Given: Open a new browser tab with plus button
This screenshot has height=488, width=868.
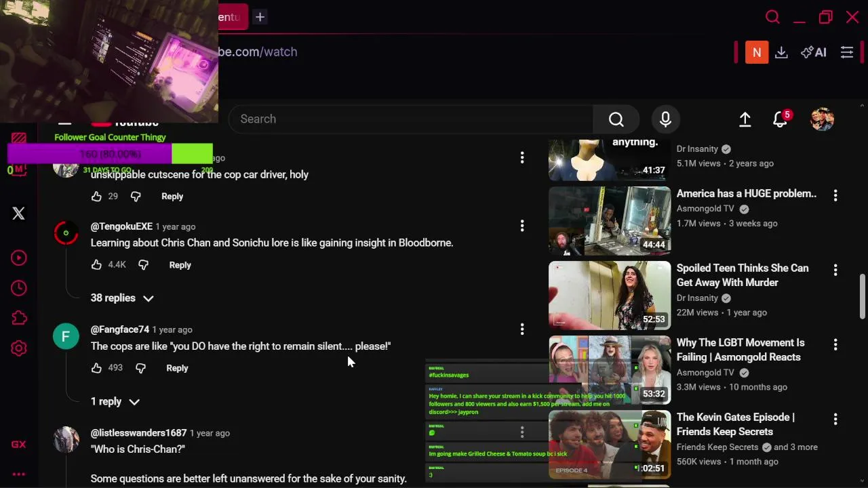Looking at the screenshot, I should coord(260,17).
